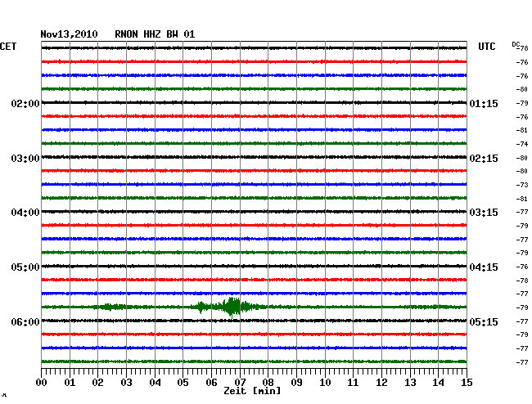532x404 pixels.
Task: Select minute tick label 11
Action: click(x=353, y=383)
